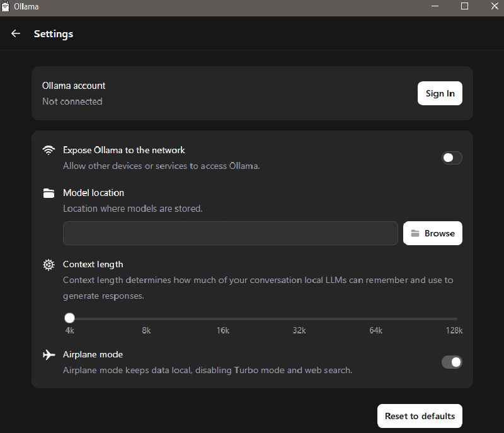
Task: Enable Expose Ollama to the network toggle
Action: 452,158
